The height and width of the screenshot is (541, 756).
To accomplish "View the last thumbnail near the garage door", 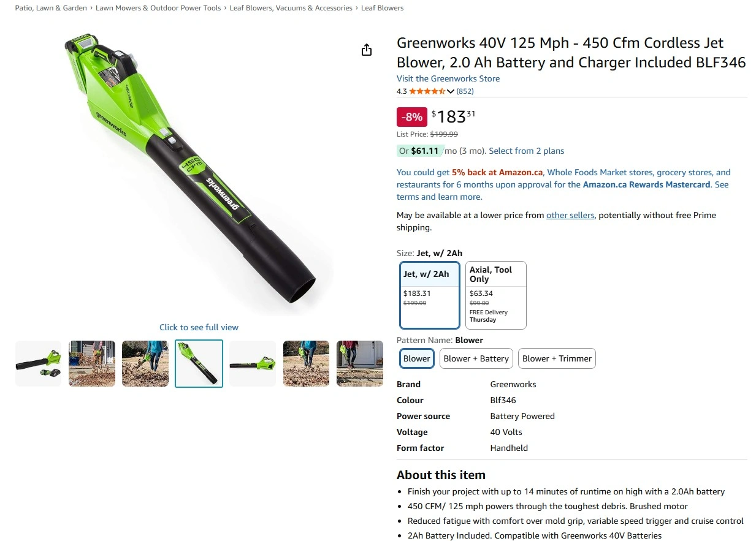I will (x=360, y=364).
